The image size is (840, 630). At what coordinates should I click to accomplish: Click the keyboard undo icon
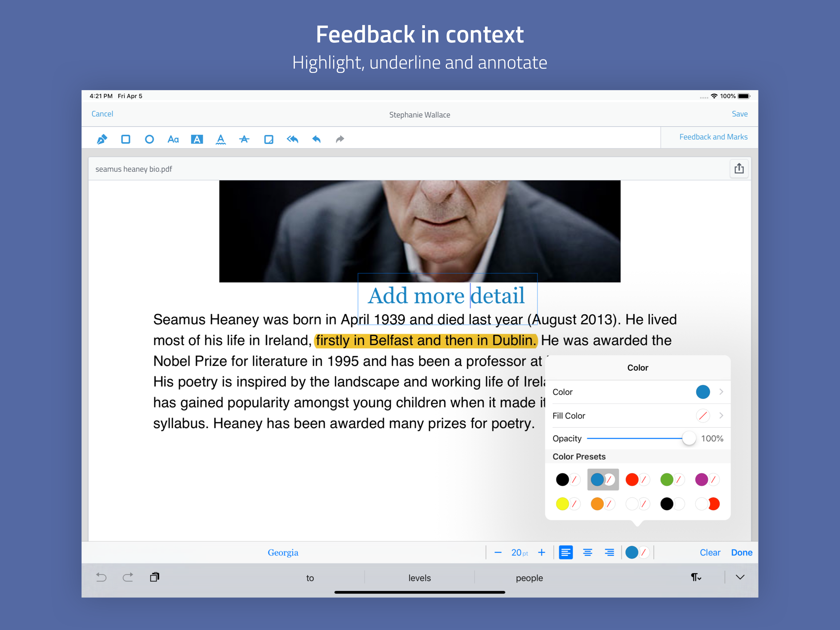tap(101, 577)
